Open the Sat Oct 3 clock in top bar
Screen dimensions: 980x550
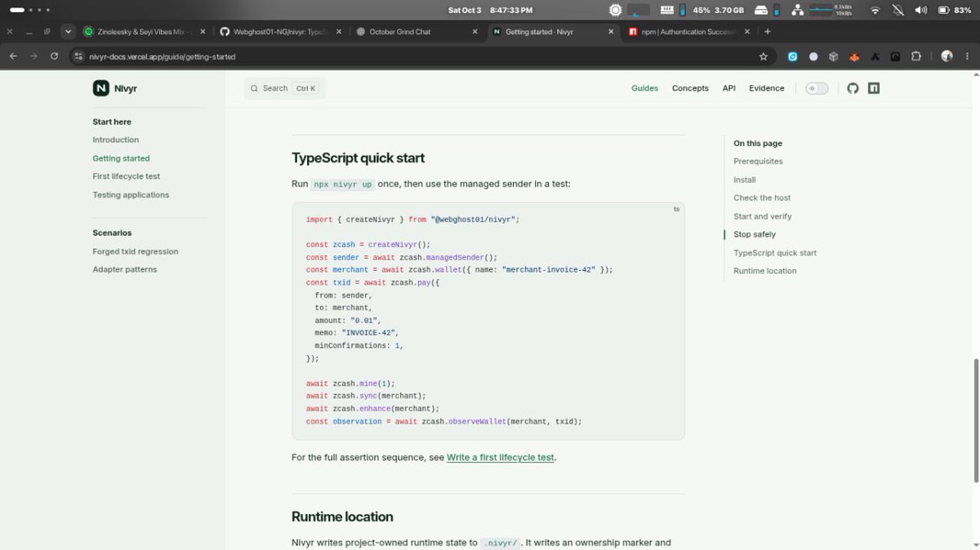click(490, 10)
